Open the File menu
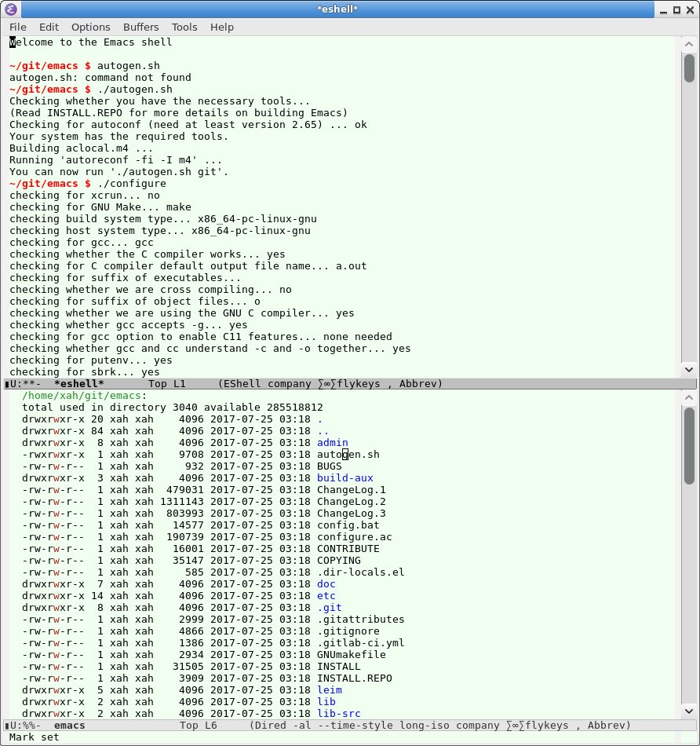 (18, 27)
